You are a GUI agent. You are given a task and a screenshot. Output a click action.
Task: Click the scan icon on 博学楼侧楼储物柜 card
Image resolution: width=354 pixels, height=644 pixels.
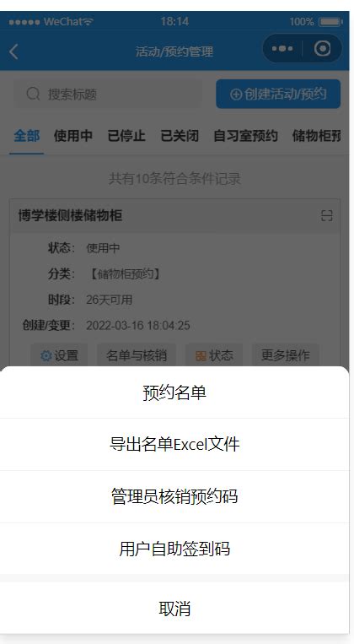326,215
